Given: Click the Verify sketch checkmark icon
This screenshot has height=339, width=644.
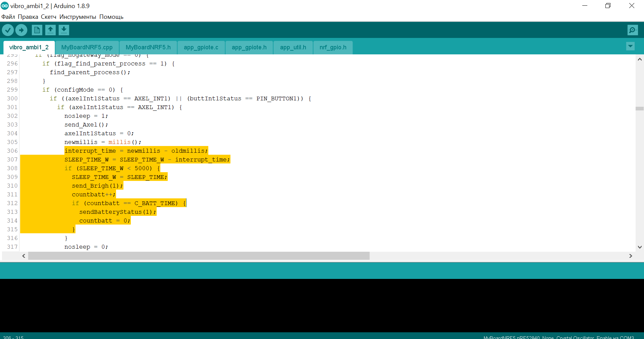Looking at the screenshot, I should pyautogui.click(x=8, y=30).
